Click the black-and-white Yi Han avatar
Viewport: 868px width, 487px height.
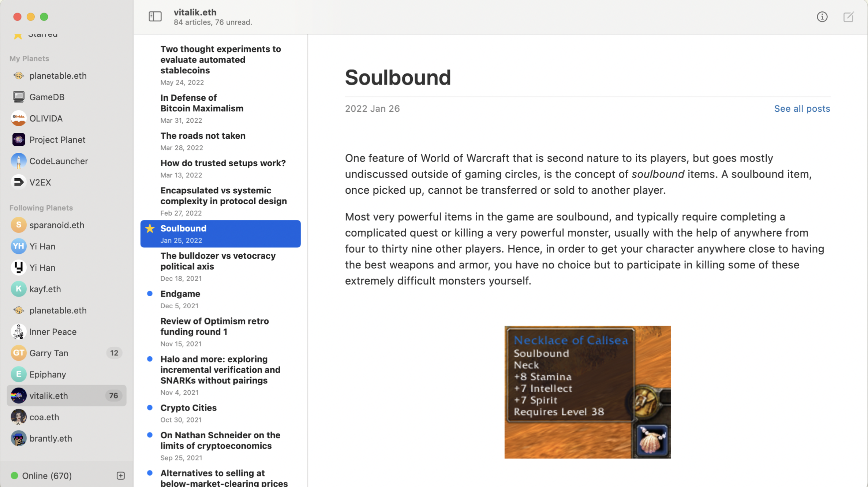click(x=19, y=268)
